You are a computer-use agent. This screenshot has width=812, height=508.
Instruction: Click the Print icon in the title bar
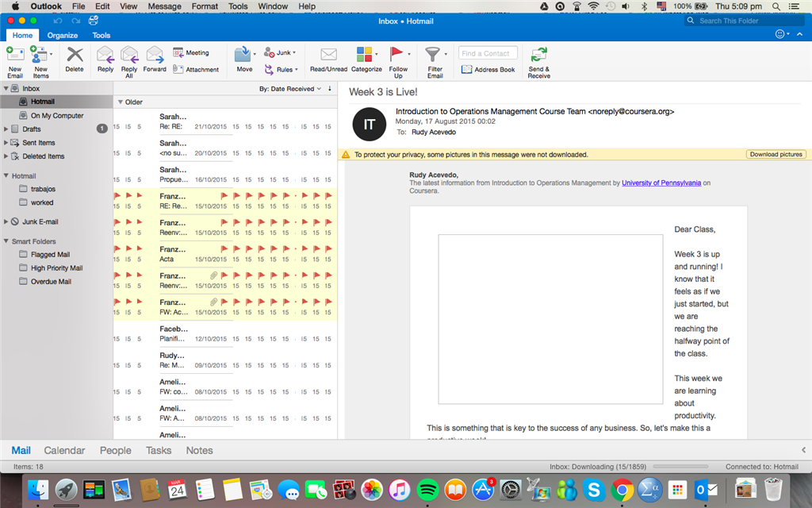tap(94, 21)
